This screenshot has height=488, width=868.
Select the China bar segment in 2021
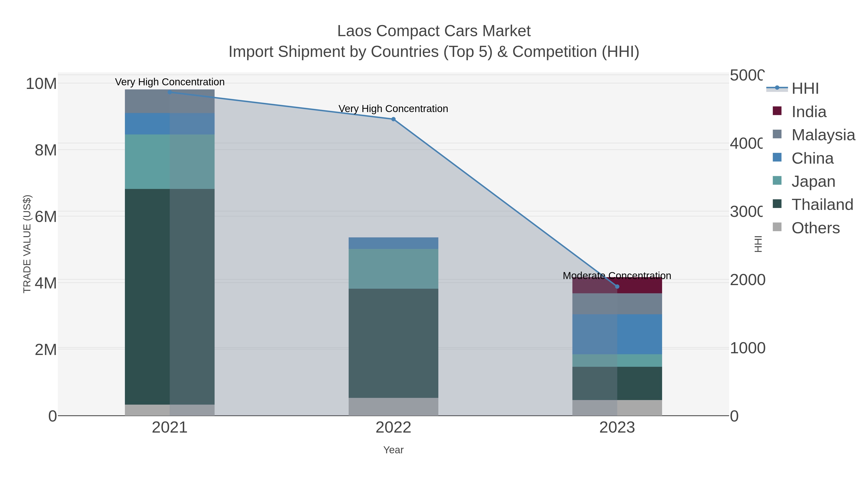tap(170, 124)
